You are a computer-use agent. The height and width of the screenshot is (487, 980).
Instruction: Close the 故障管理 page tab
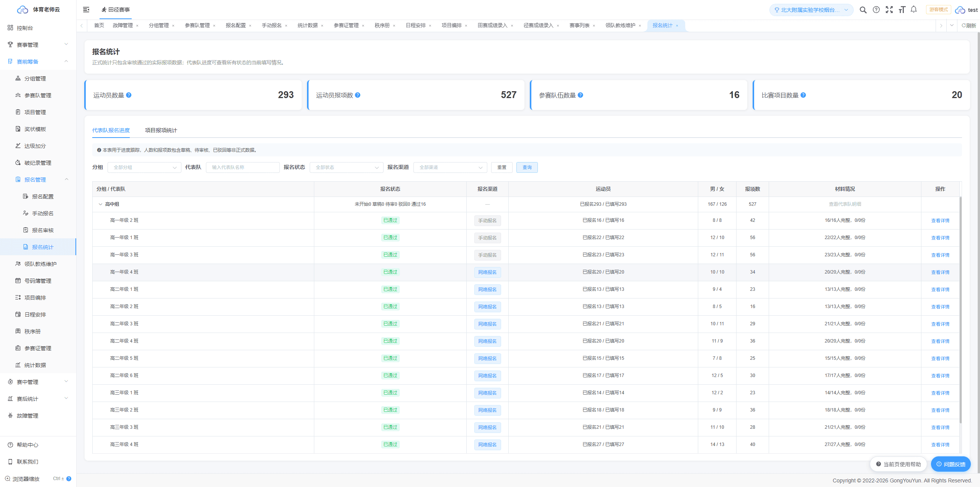[137, 26]
